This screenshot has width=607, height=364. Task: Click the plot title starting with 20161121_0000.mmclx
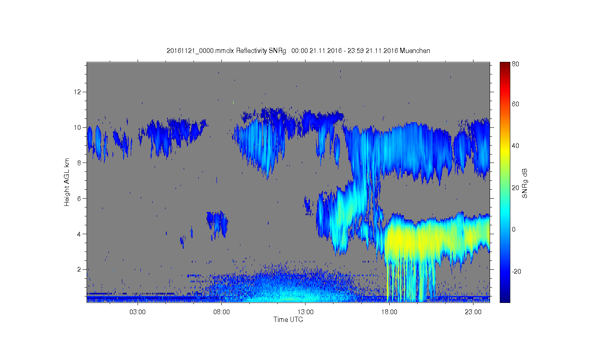tap(298, 51)
